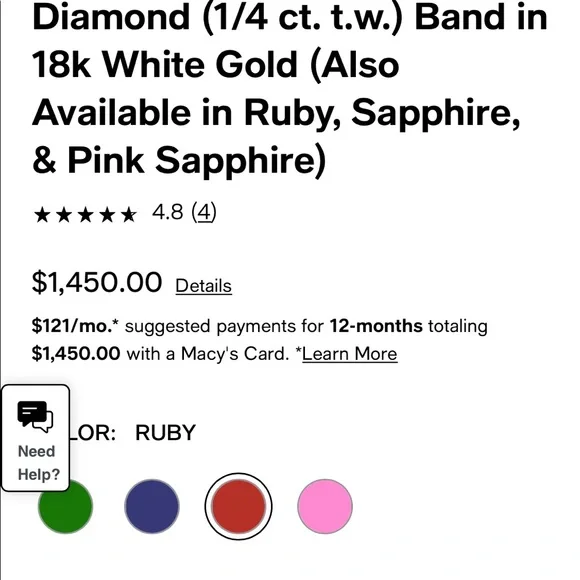This screenshot has width=580, height=580.
Task: Select the red ruby color swatch
Action: 239,506
